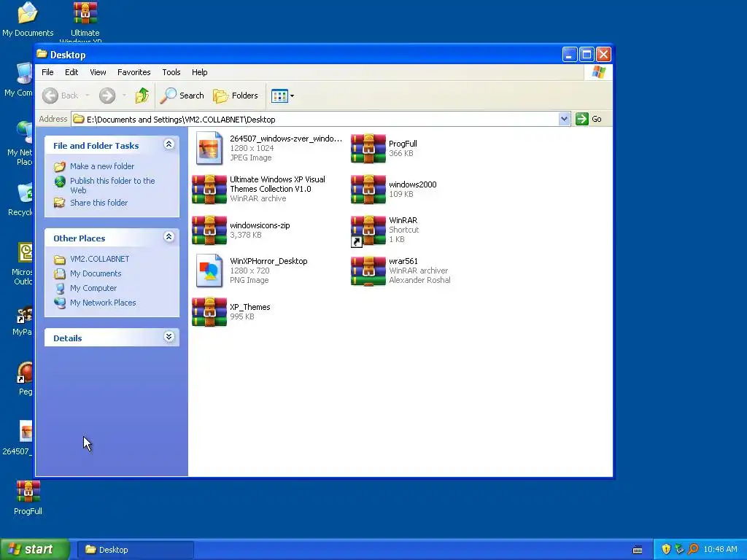Select the wrar561 installer icon
This screenshot has height=560, width=747.
368,271
